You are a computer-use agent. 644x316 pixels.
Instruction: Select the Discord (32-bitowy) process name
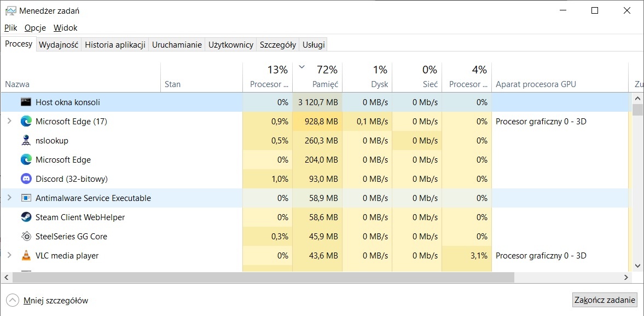pos(72,179)
